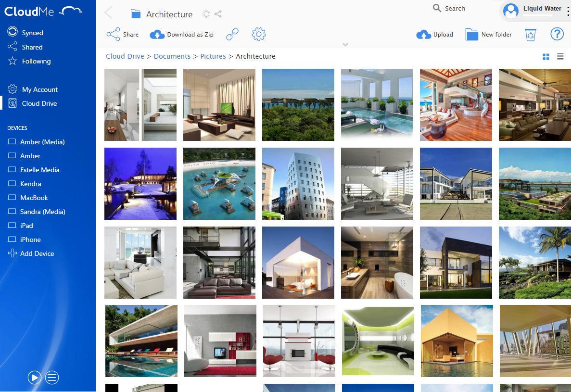
Task: Click Download as Zip
Action: point(182,34)
